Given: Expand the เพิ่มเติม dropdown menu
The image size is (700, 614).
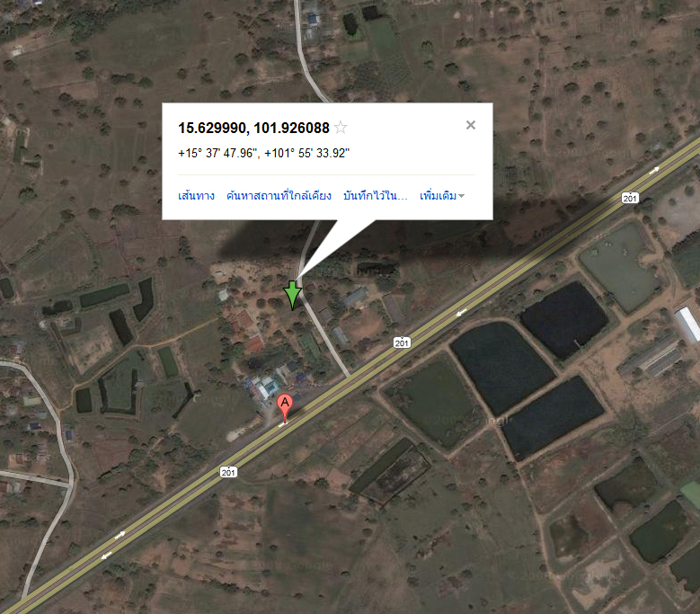Looking at the screenshot, I should [x=442, y=196].
